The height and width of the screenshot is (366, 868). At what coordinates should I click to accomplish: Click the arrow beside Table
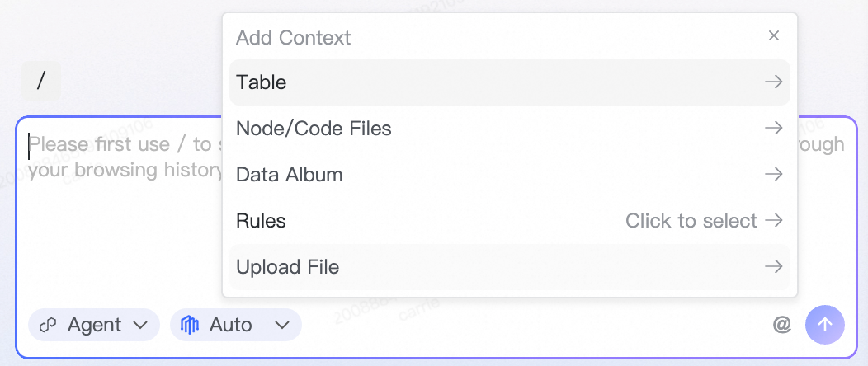tap(773, 82)
